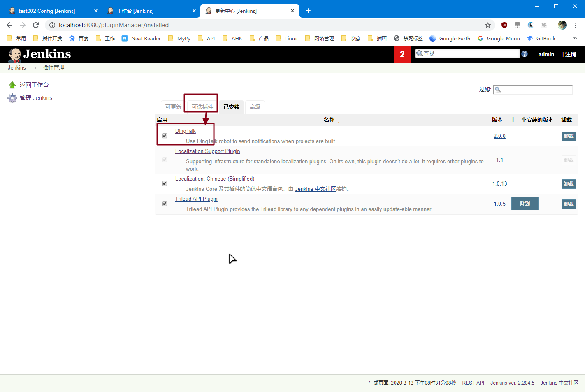
Task: Open the REST API footer link
Action: [x=473, y=383]
